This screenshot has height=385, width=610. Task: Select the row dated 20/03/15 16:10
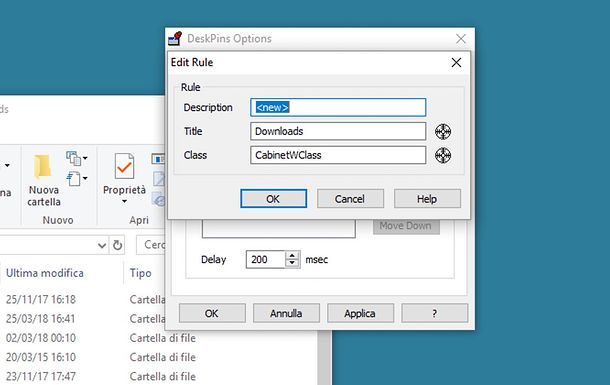tap(159, 357)
